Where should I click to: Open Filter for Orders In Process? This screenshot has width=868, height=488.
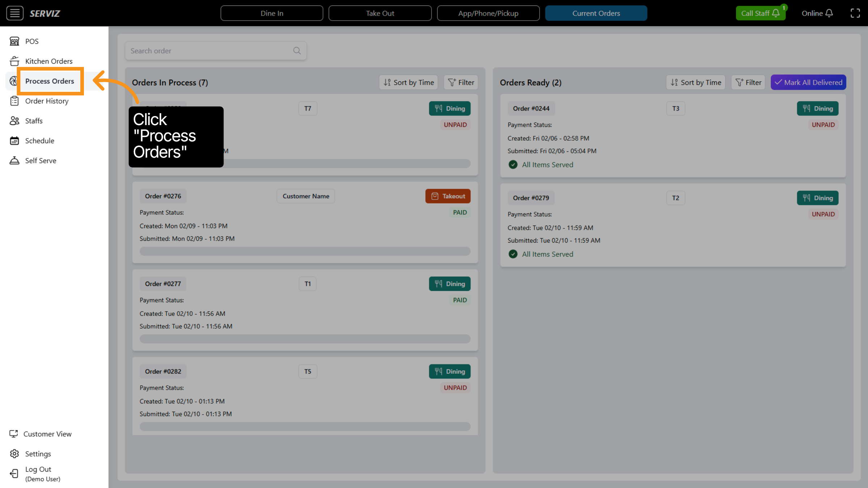[x=461, y=82]
